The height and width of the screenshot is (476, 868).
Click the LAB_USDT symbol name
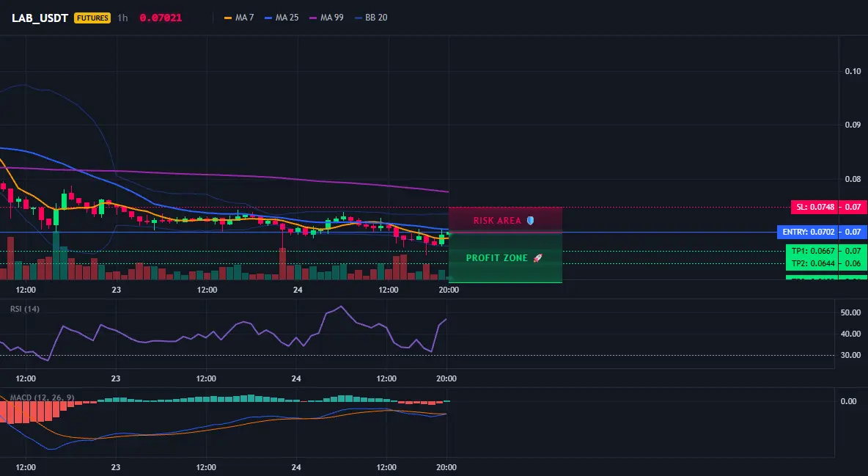click(40, 18)
